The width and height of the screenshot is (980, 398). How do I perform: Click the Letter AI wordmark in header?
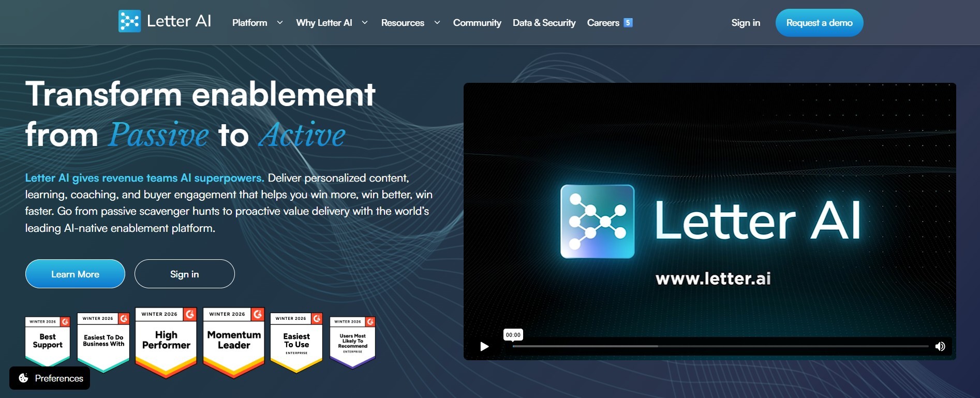[179, 21]
